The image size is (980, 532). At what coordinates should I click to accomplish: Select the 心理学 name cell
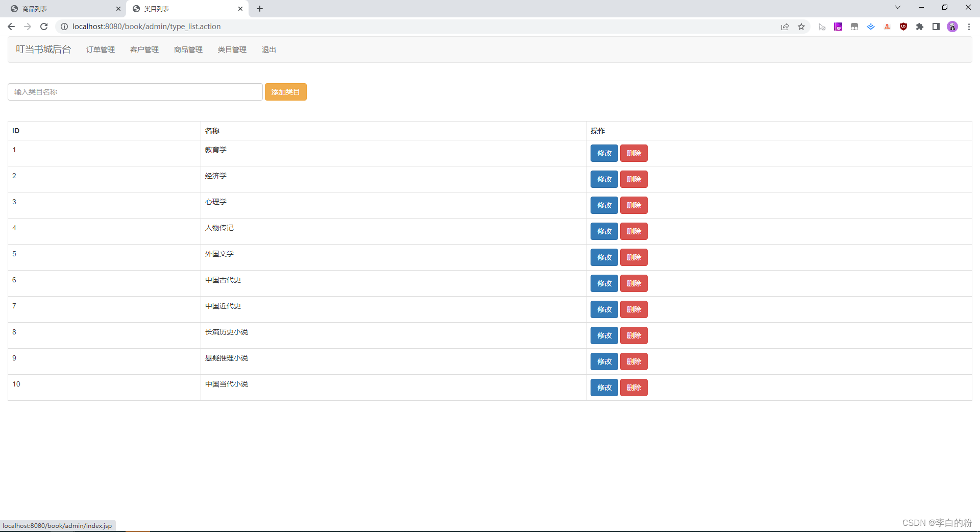pos(394,205)
